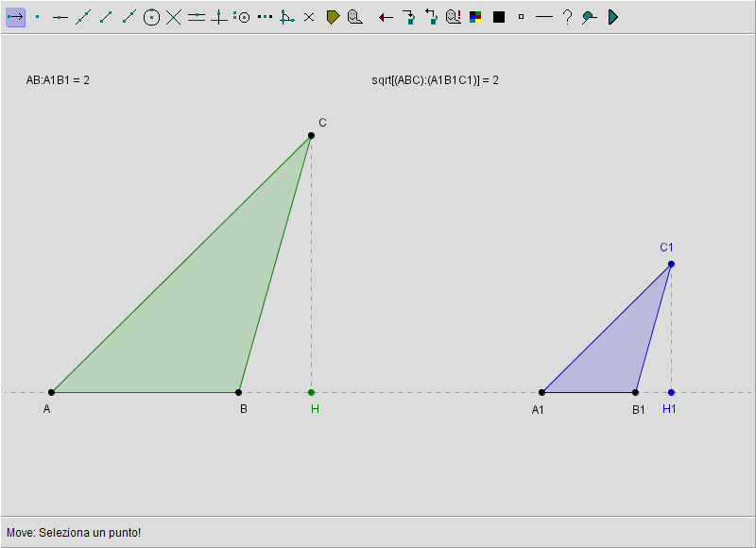Click the text 'sqrt[(ABC):(A1B1C1)] = 2'
Image resolution: width=756 pixels, height=548 pixels.
coord(435,80)
